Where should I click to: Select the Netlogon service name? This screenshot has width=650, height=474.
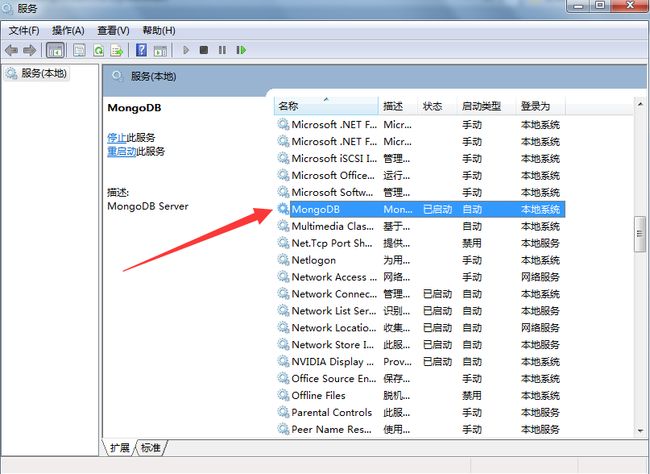click(x=313, y=260)
